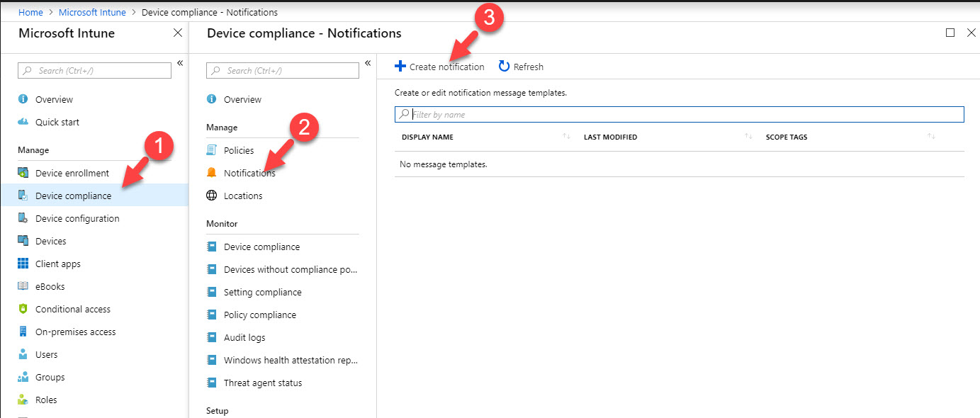Click the Policies document icon
This screenshot has width=980, height=418.
(211, 150)
